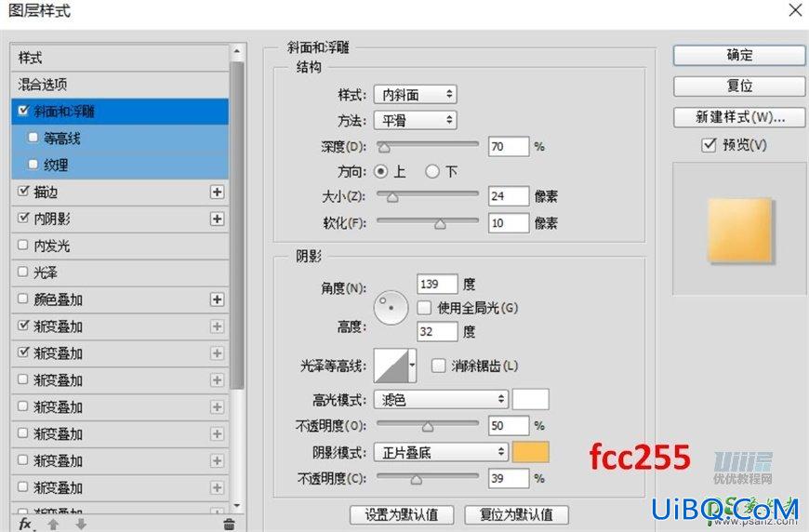This screenshot has width=809, height=532.
Task: Enable the 纹理 checkbox
Action: 33,164
